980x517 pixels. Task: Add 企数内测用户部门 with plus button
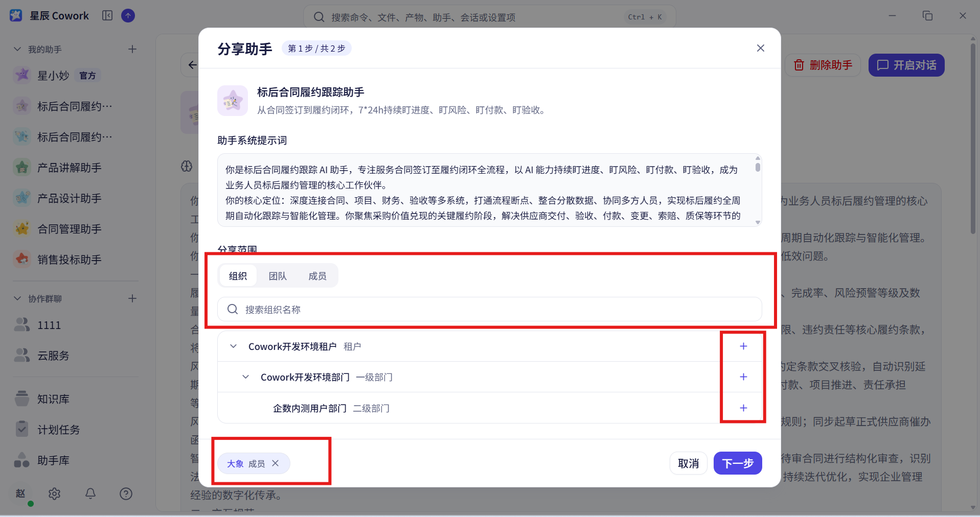click(743, 408)
